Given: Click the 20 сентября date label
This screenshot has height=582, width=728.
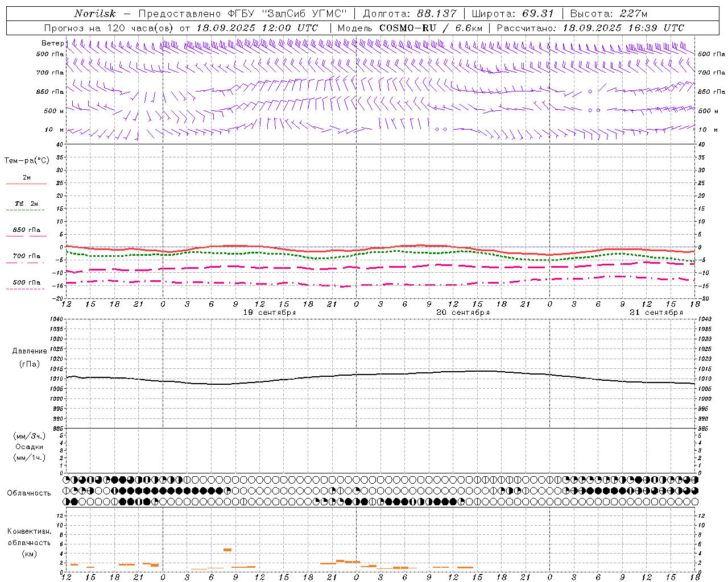Looking at the screenshot, I should pyautogui.click(x=463, y=313).
